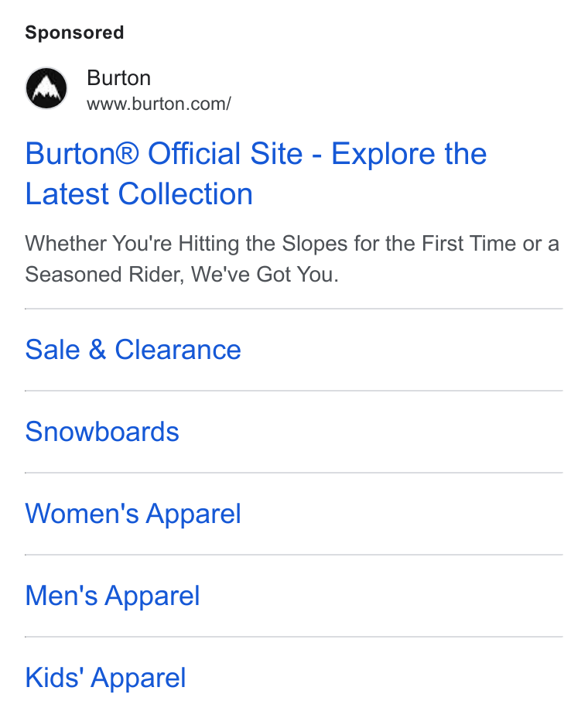
Task: Go to the Snowboards sitelink
Action: pyautogui.click(x=102, y=432)
